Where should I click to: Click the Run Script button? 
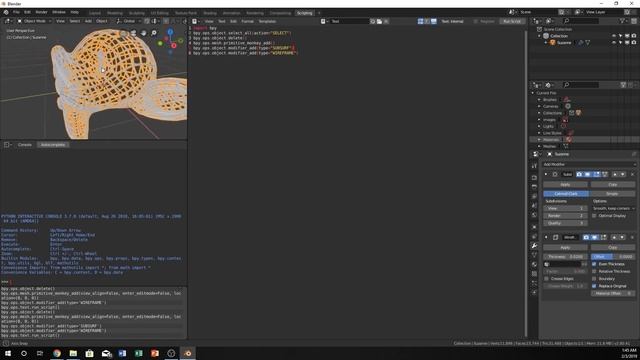tap(512, 21)
